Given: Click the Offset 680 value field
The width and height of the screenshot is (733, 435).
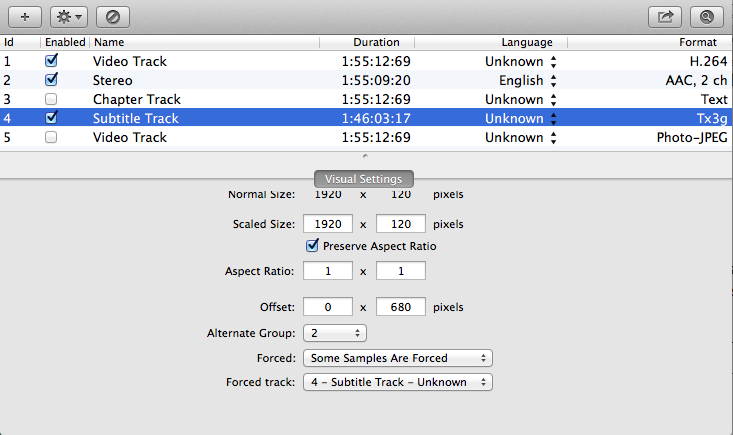Looking at the screenshot, I should click(401, 307).
